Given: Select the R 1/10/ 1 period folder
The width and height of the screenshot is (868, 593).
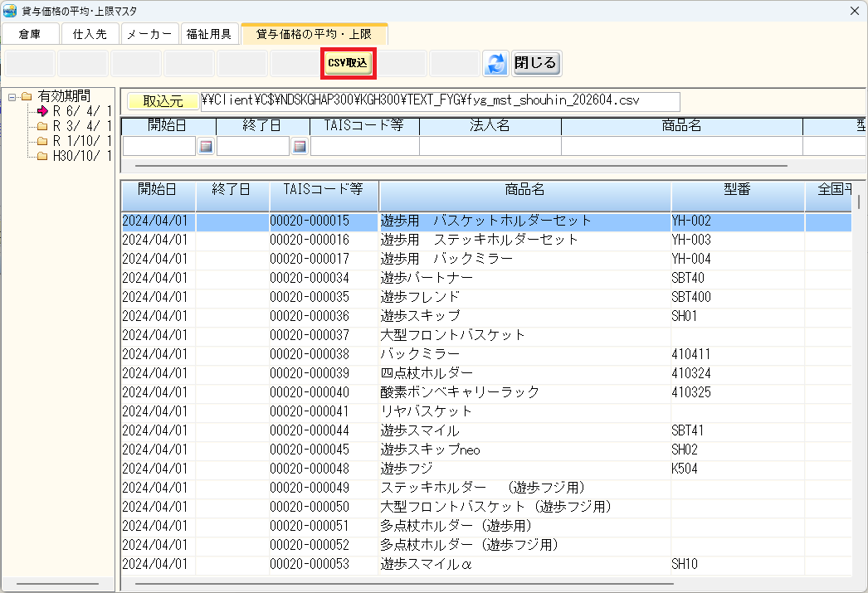Looking at the screenshot, I should tap(81, 141).
